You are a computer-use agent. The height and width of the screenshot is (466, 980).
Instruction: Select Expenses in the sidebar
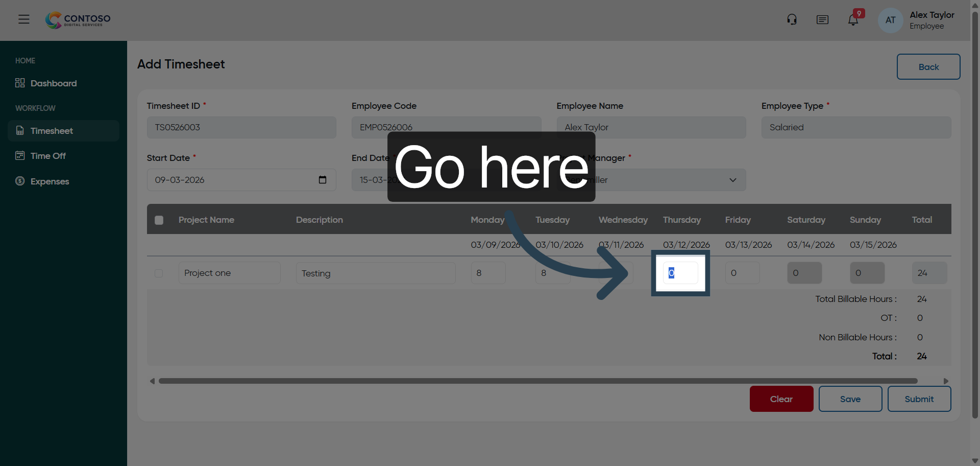50,181
